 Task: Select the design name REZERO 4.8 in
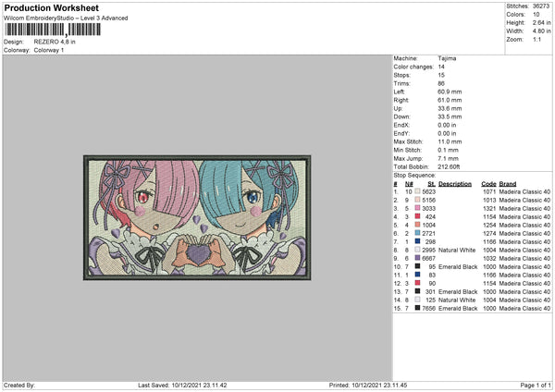coord(55,42)
